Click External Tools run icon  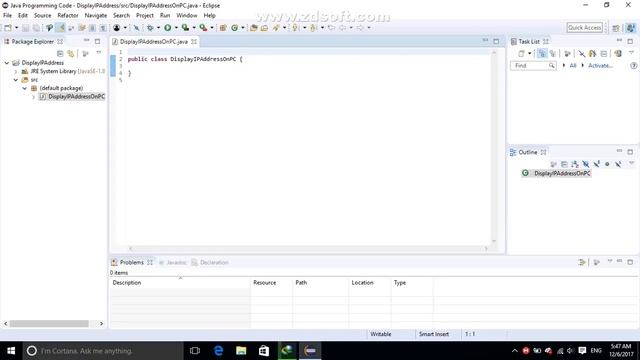(x=203, y=28)
